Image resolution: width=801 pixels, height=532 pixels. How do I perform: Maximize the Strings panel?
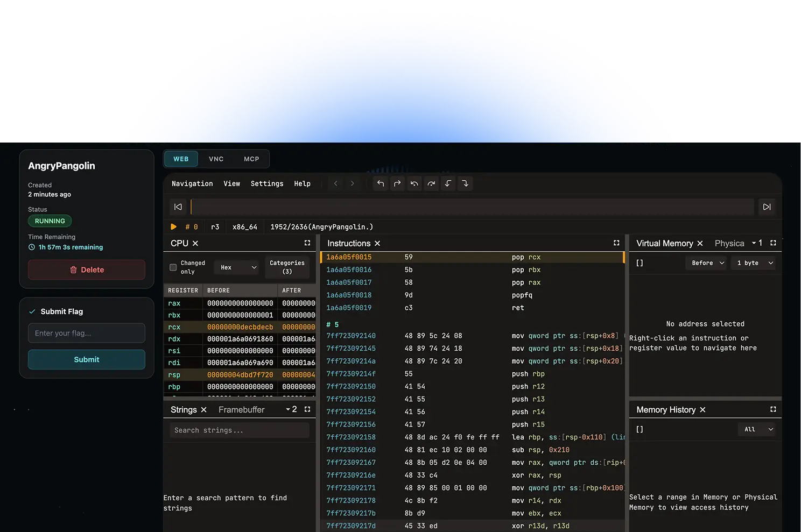click(x=307, y=409)
